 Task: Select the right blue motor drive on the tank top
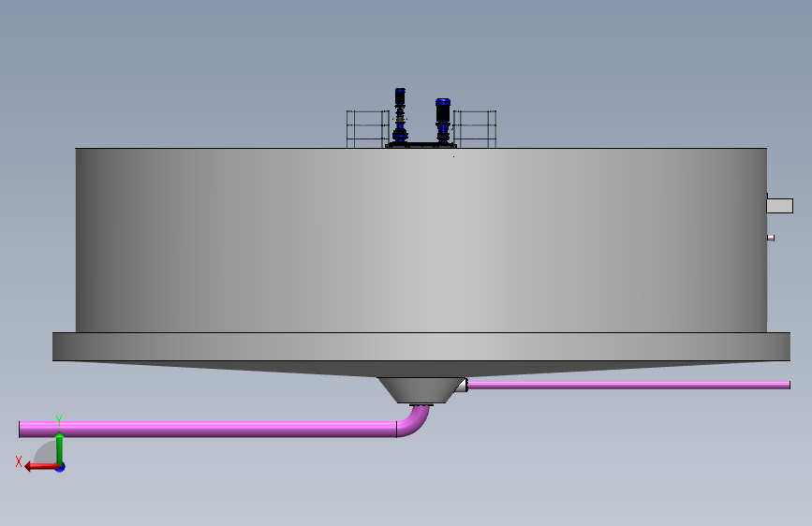tap(443, 120)
